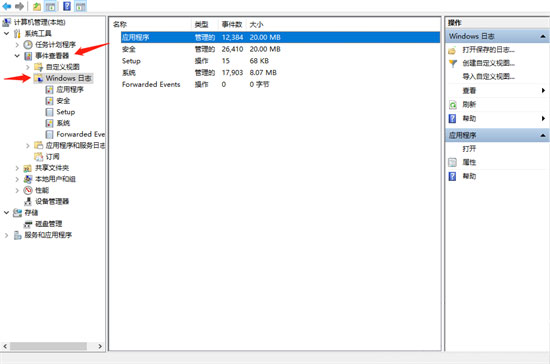
Task: Expand the 任务计划程序 node
Action: coord(17,45)
